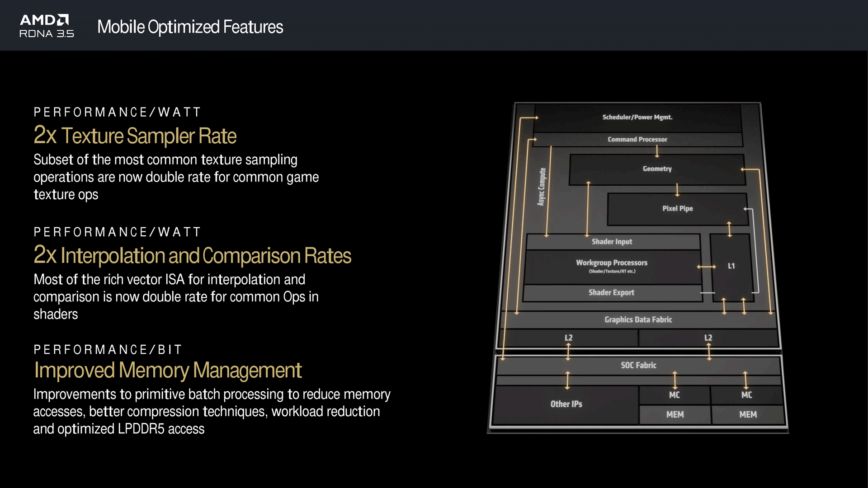The height and width of the screenshot is (488, 868).
Task: Select the left L2 cache block
Action: click(568, 338)
